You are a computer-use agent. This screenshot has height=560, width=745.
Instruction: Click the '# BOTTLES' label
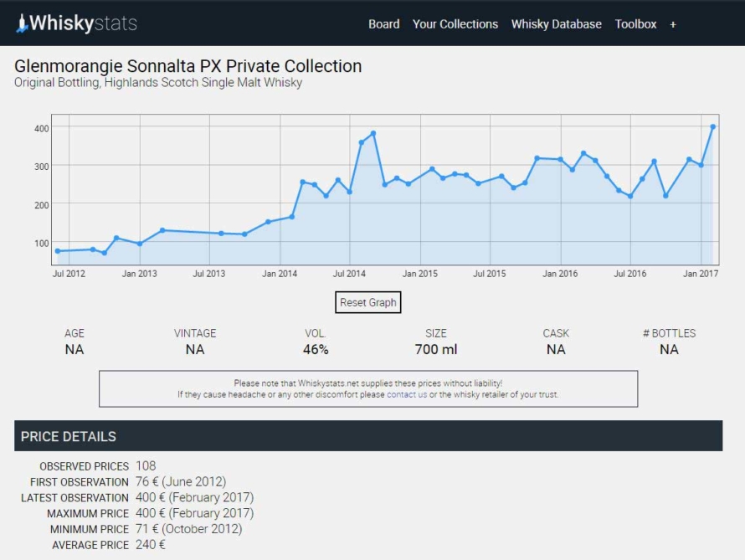[x=669, y=333]
